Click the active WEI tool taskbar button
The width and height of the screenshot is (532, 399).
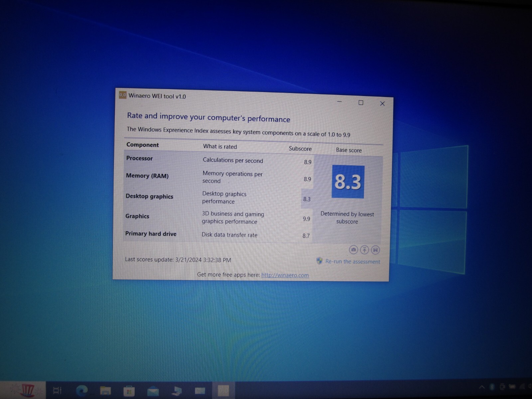coord(223,390)
